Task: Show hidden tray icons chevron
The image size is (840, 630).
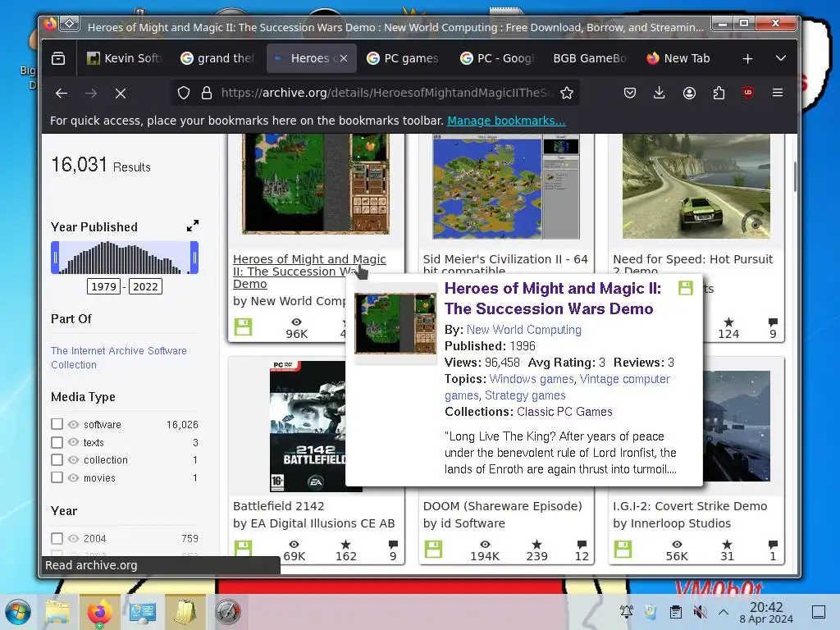Action: (x=724, y=612)
